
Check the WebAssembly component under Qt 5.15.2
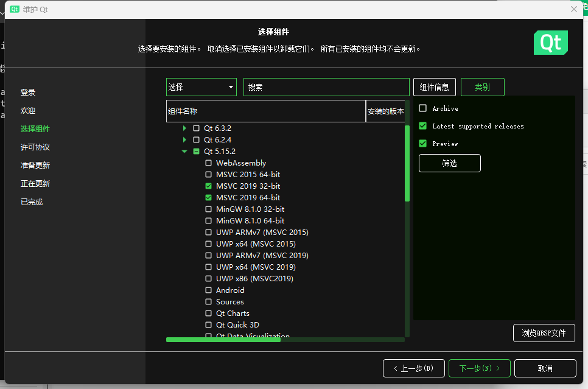209,163
